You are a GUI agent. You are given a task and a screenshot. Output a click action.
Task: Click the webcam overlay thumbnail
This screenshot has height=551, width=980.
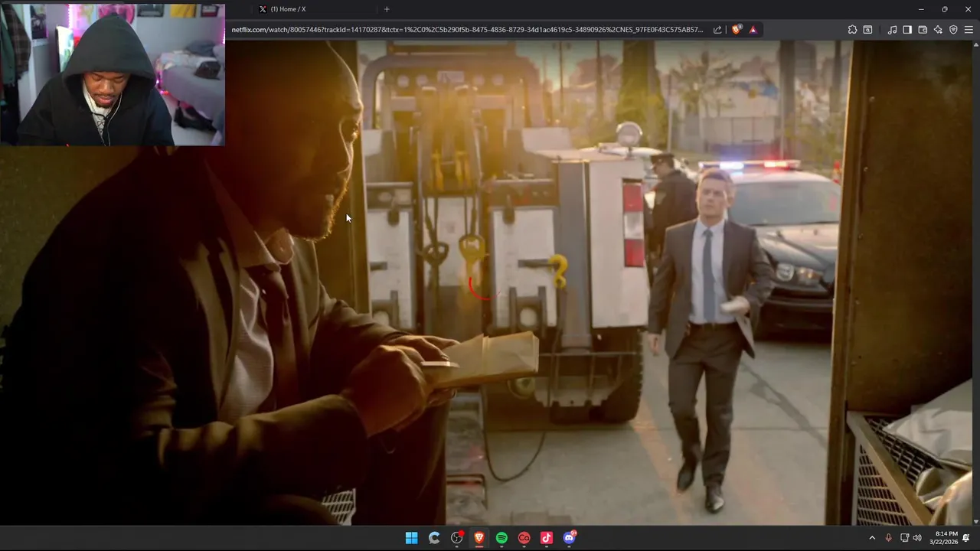(113, 73)
